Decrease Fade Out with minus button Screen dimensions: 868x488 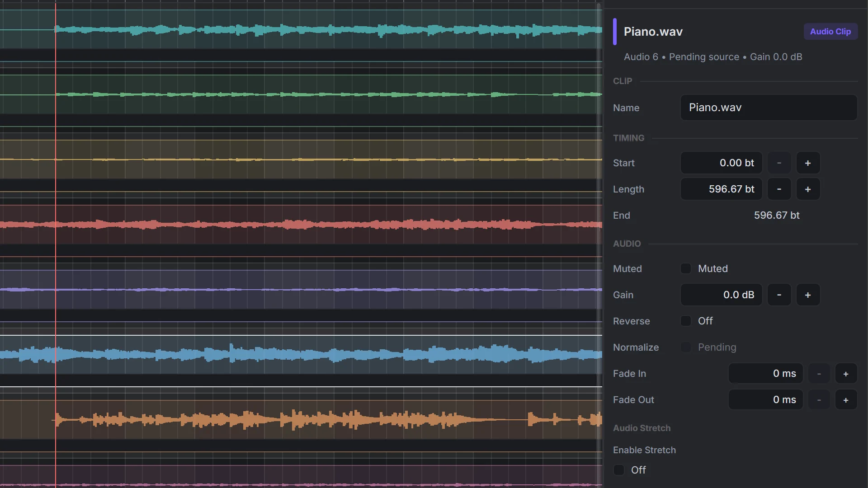point(819,399)
